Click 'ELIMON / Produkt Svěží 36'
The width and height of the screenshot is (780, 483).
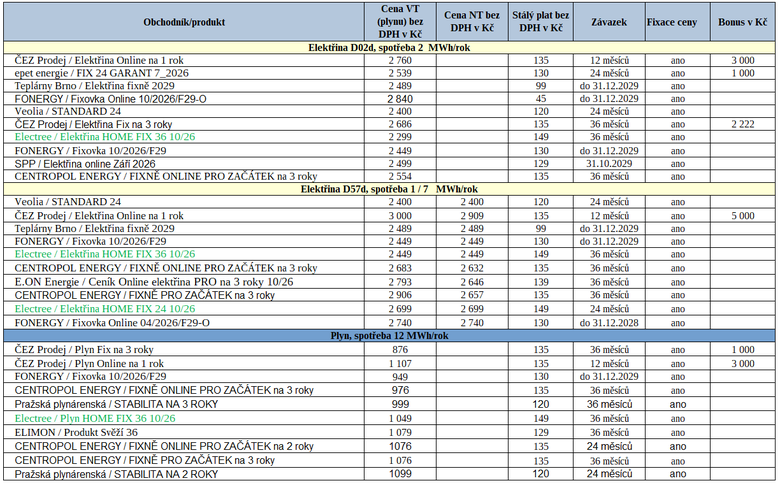tap(76, 432)
